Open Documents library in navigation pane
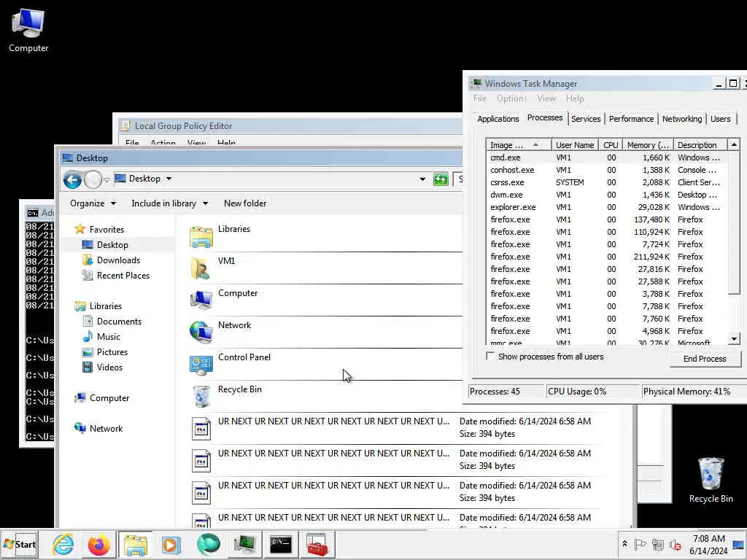The image size is (747, 560). [112, 322]
